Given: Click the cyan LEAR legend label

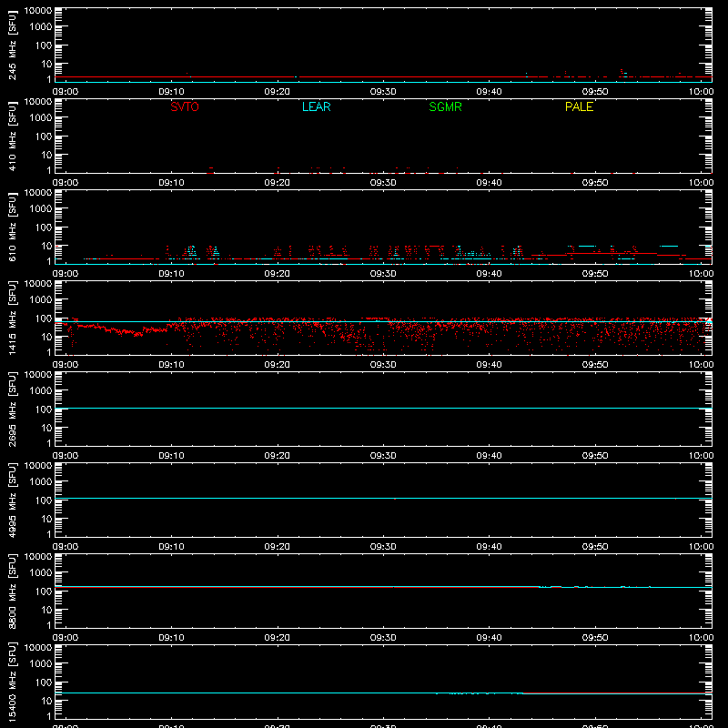Looking at the screenshot, I should click(x=316, y=106).
